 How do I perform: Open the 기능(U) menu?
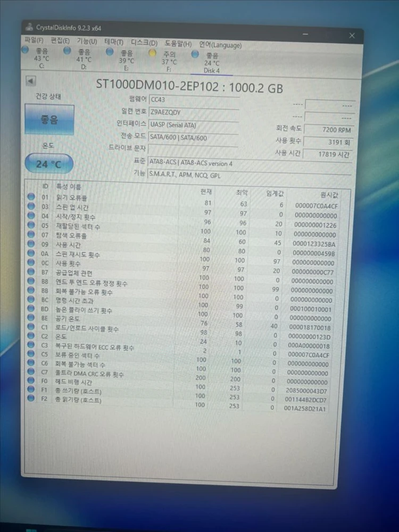87,41
